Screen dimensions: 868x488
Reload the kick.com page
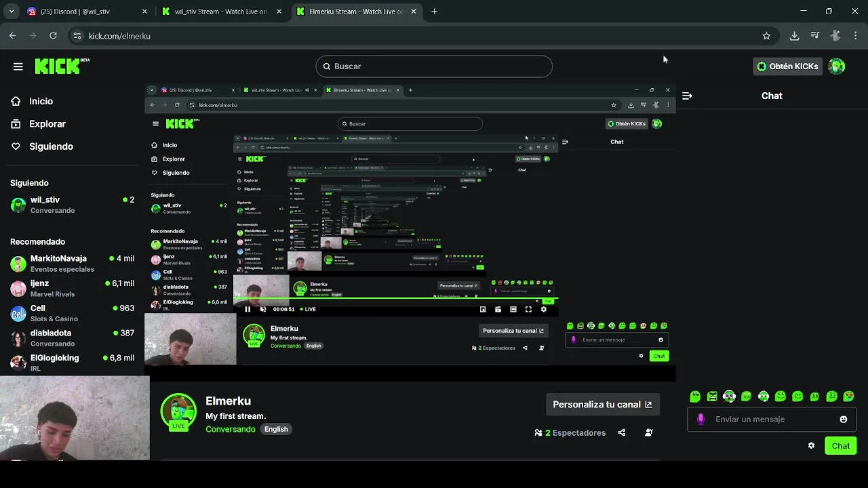pyautogui.click(x=53, y=36)
